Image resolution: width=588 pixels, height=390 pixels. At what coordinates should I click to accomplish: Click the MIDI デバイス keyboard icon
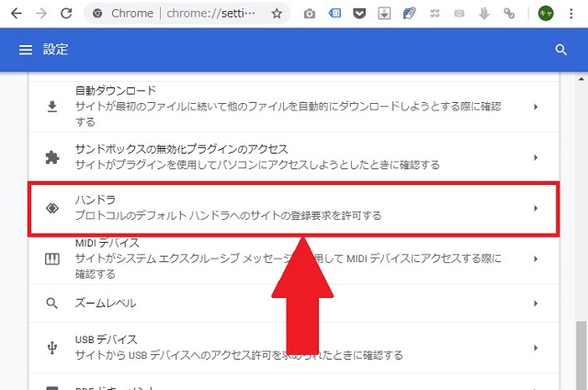click(52, 258)
